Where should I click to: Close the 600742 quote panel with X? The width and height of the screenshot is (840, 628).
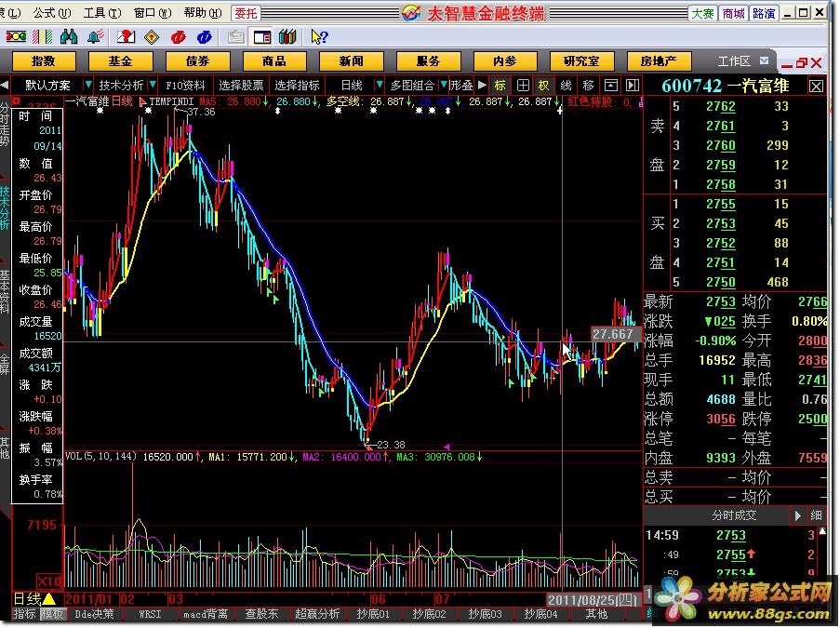pos(816,86)
